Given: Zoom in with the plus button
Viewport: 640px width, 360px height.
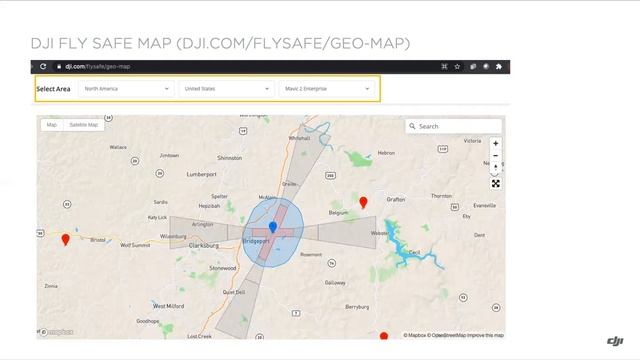Looking at the screenshot, I should pos(496,144).
